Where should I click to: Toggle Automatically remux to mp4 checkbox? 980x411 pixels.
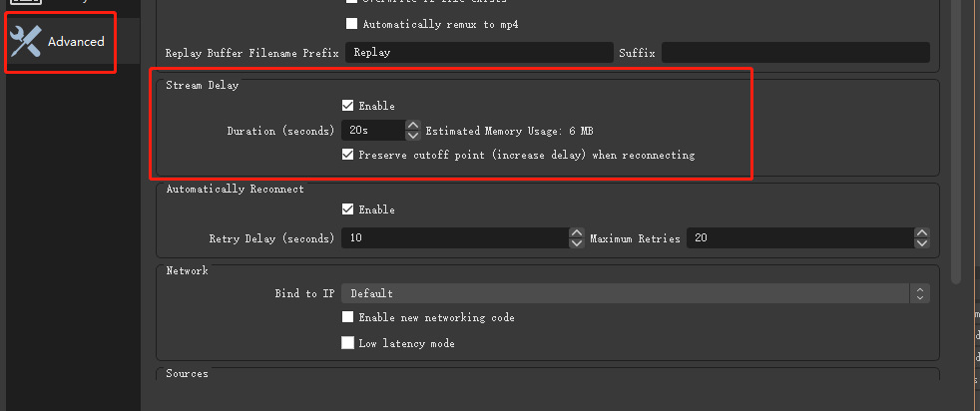tap(349, 24)
